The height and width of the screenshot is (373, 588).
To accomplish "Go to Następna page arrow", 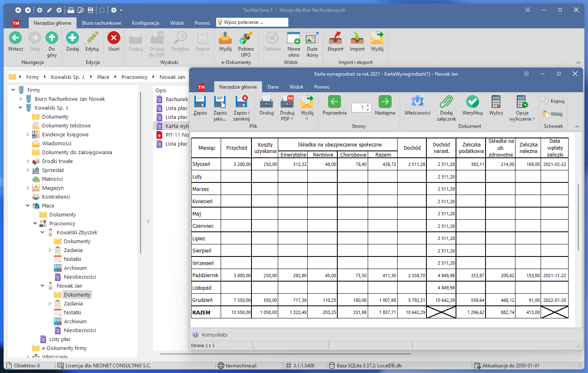I will [x=385, y=102].
